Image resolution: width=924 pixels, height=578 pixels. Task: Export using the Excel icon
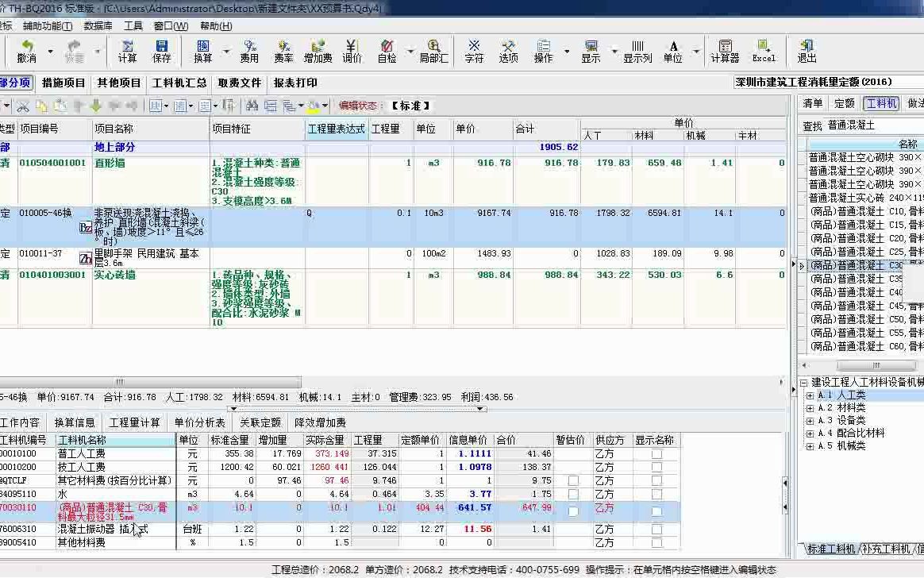point(764,52)
